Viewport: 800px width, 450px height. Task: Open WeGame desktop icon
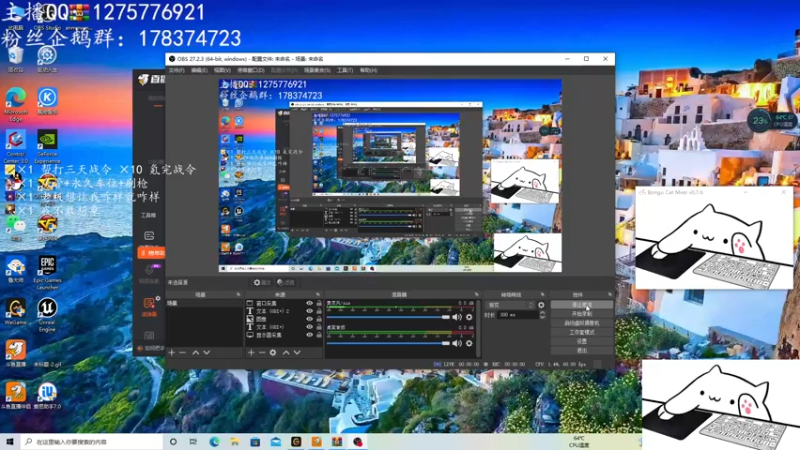[x=16, y=312]
